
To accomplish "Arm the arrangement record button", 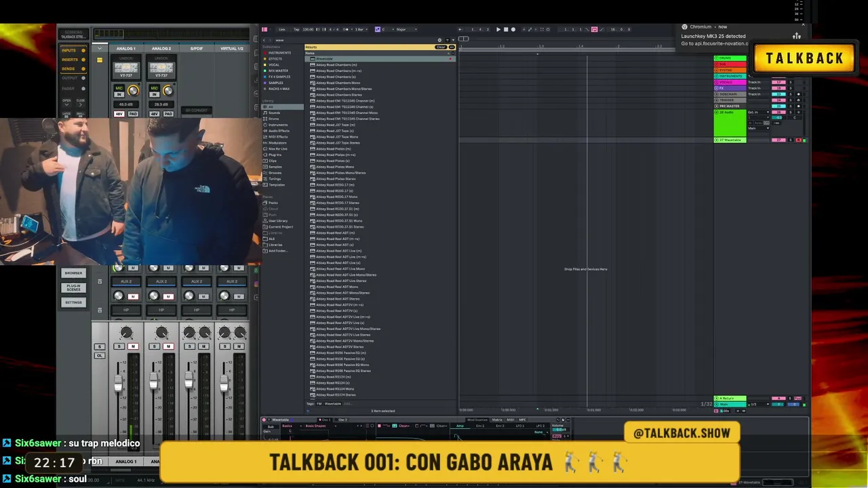I will [513, 29].
